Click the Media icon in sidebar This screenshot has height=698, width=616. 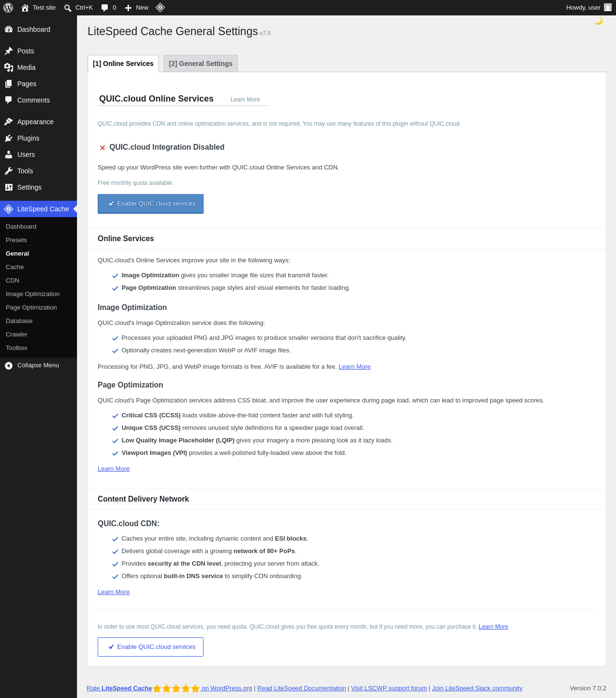tap(9, 67)
